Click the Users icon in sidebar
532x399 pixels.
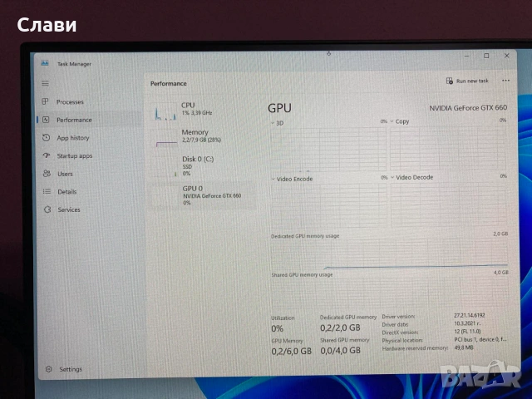pos(47,174)
